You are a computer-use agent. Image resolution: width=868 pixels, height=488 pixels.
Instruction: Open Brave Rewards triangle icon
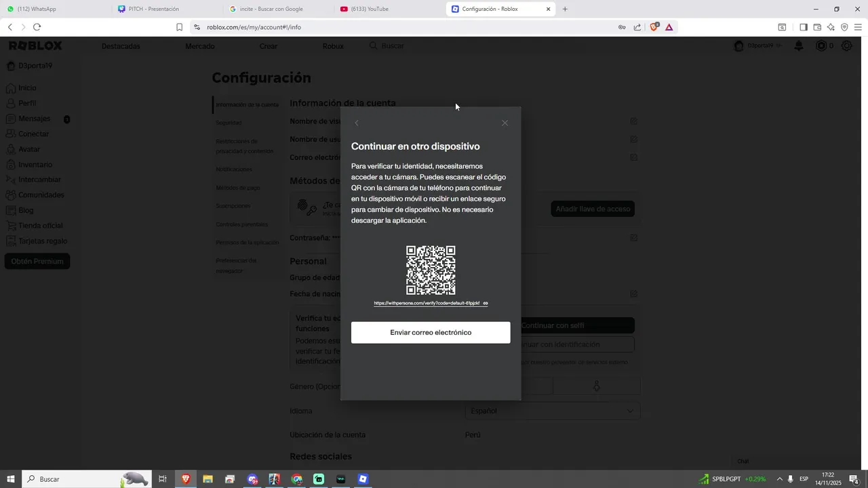click(669, 27)
